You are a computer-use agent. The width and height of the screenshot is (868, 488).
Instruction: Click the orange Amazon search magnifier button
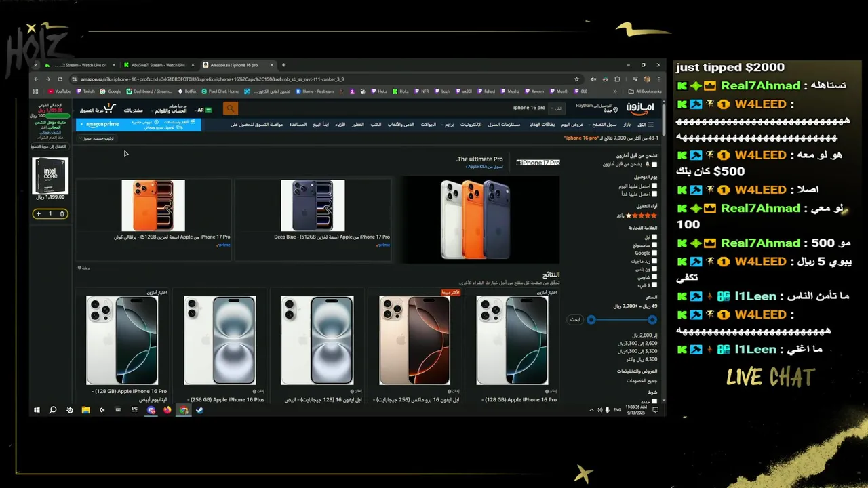click(x=231, y=108)
